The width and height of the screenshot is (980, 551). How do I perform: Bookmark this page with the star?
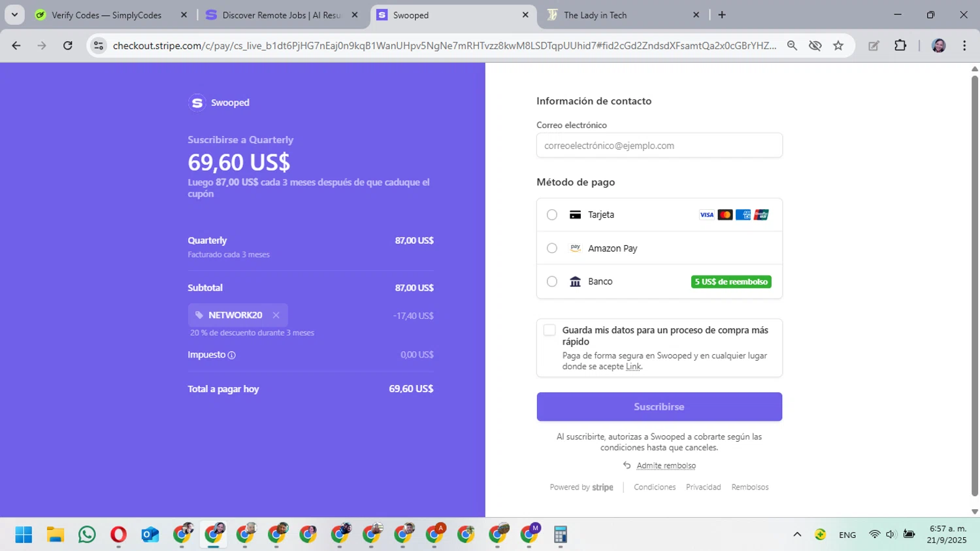point(838,46)
